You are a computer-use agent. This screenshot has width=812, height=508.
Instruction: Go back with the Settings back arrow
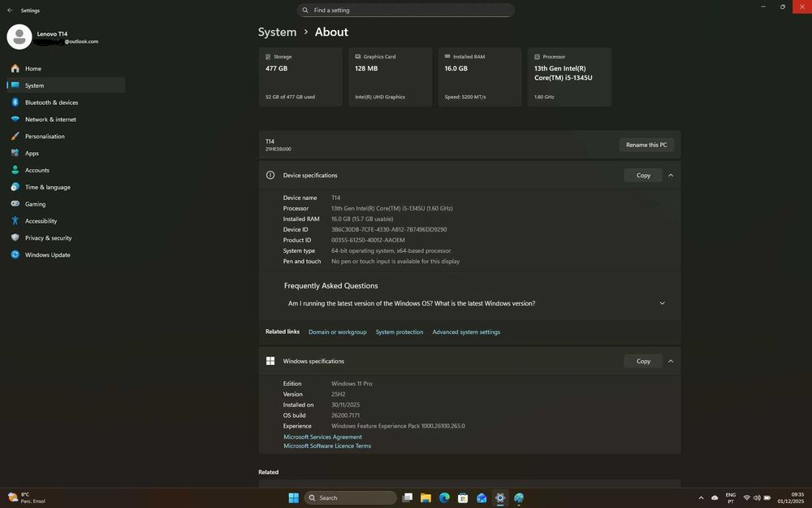[x=10, y=11]
